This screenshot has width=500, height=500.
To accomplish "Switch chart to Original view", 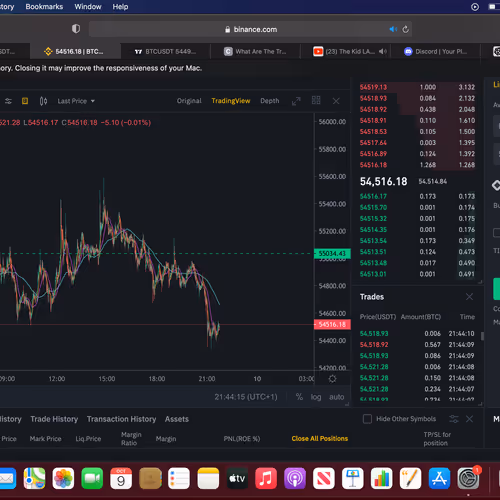I will pos(189,101).
